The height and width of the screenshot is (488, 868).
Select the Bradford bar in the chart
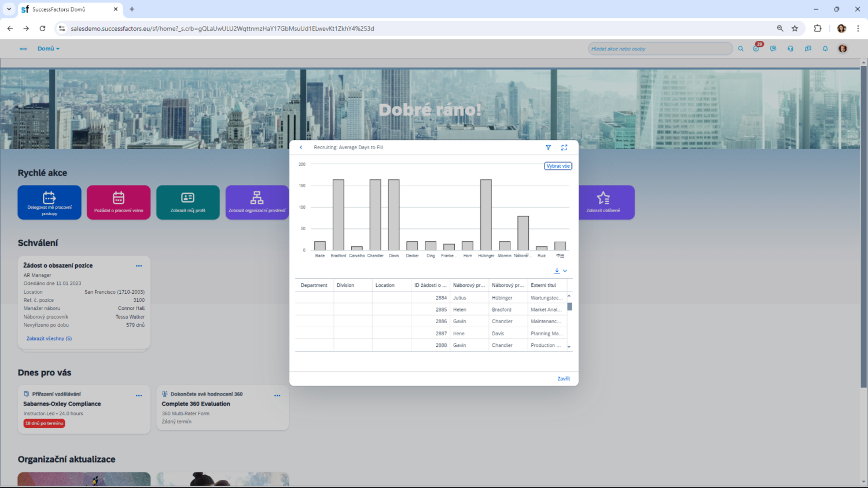[339, 215]
